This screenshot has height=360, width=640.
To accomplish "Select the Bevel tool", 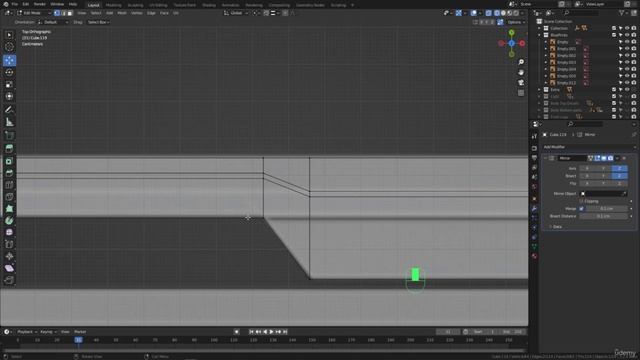I will coord(9,173).
